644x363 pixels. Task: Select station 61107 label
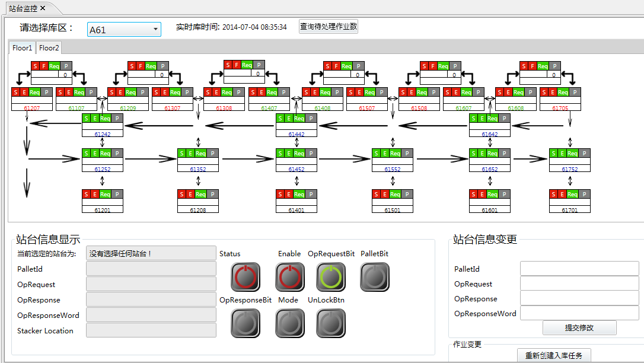click(x=76, y=108)
